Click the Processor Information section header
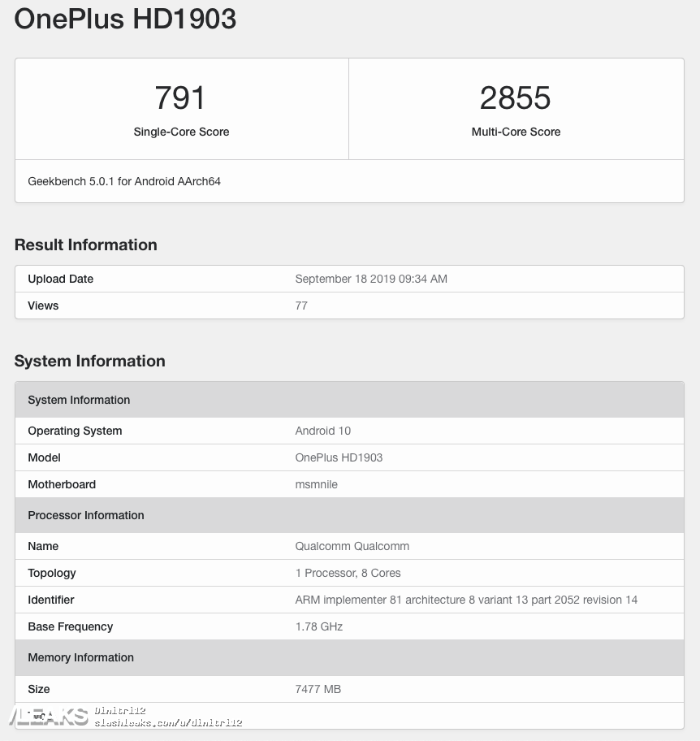Viewport: 700px width, 741px height. pos(349,515)
